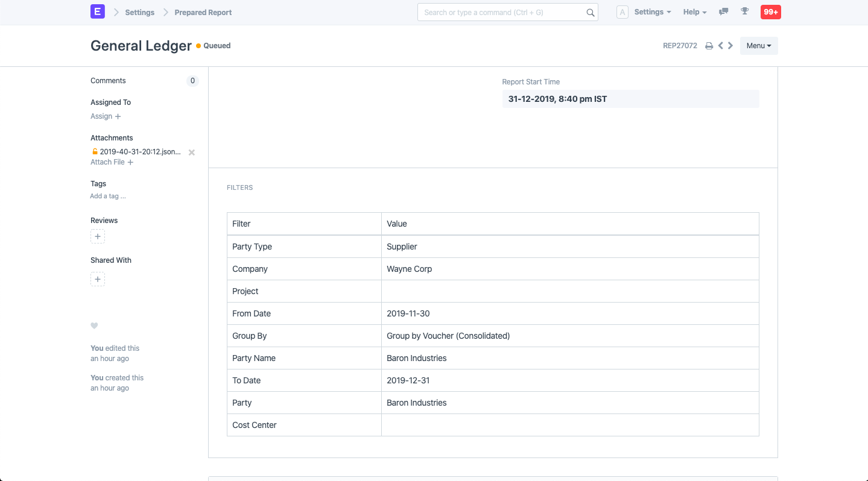
Task: Click Attach File to upload
Action: 111,162
